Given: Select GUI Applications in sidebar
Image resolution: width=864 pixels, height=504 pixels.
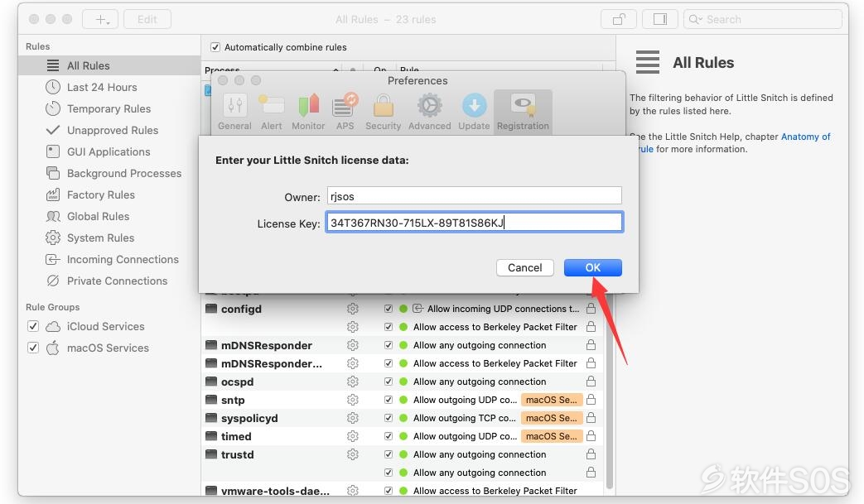Looking at the screenshot, I should coord(109,151).
